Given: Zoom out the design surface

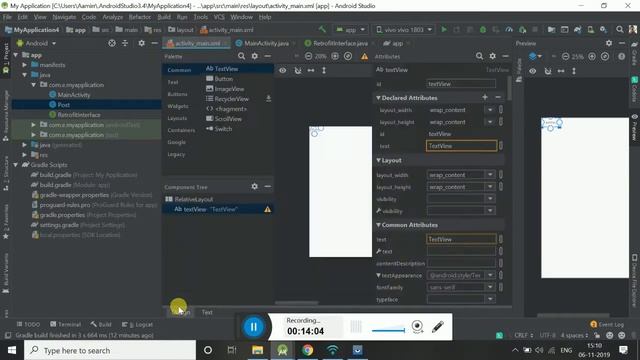Looking at the screenshot, I should tap(309, 56).
